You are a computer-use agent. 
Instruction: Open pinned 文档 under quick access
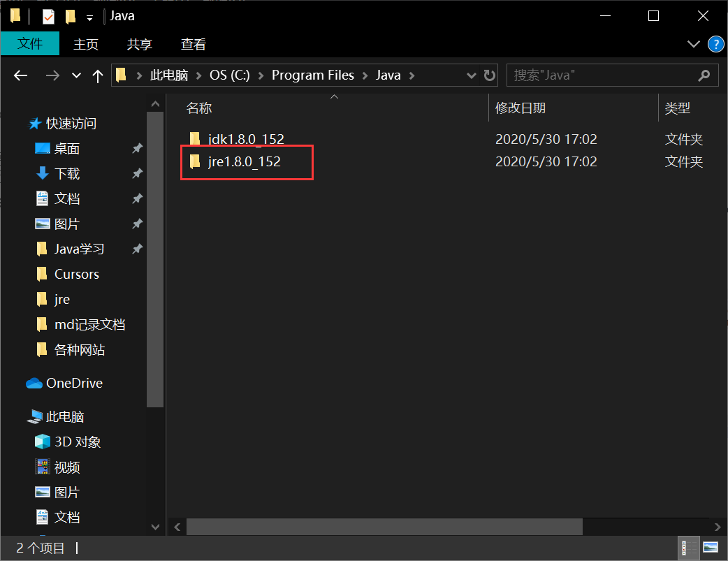67,199
